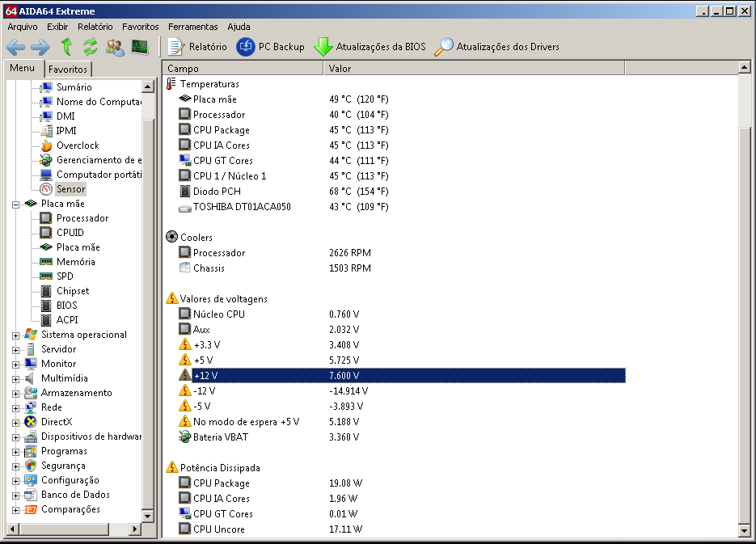756x544 pixels.
Task: Select the CPU GT Cores temperature row
Action: click(x=395, y=161)
